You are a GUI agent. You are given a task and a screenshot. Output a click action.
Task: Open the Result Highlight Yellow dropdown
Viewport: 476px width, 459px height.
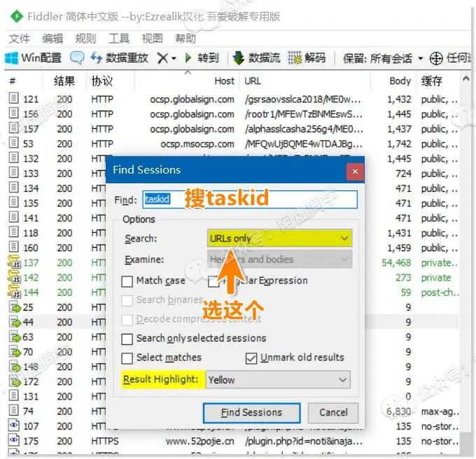(278, 379)
